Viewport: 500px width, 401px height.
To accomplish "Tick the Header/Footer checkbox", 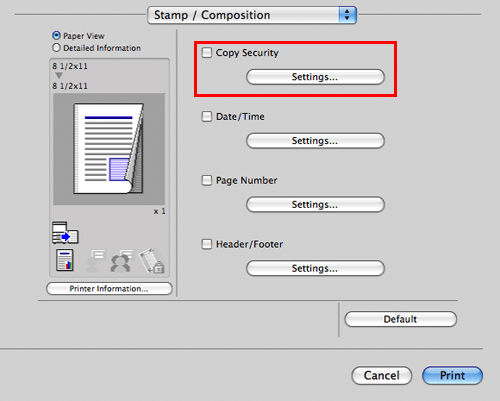I will click(207, 244).
